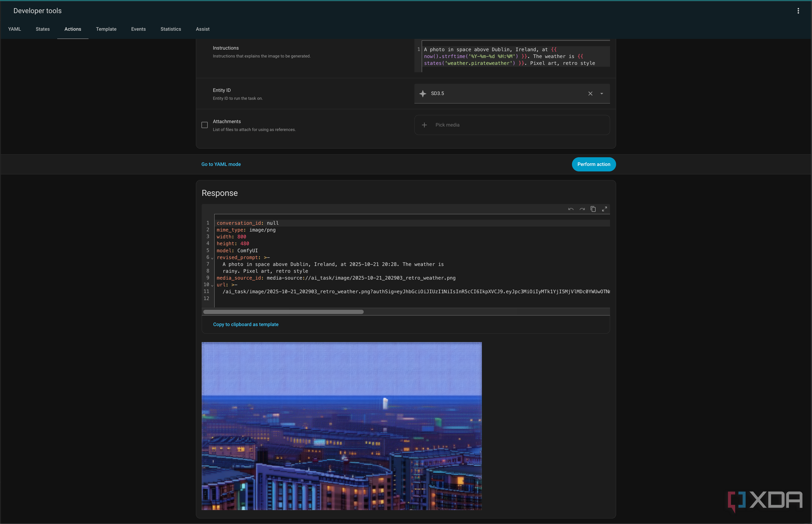Switch to the Statistics tab
Viewport: 812px width, 524px height.
(171, 29)
